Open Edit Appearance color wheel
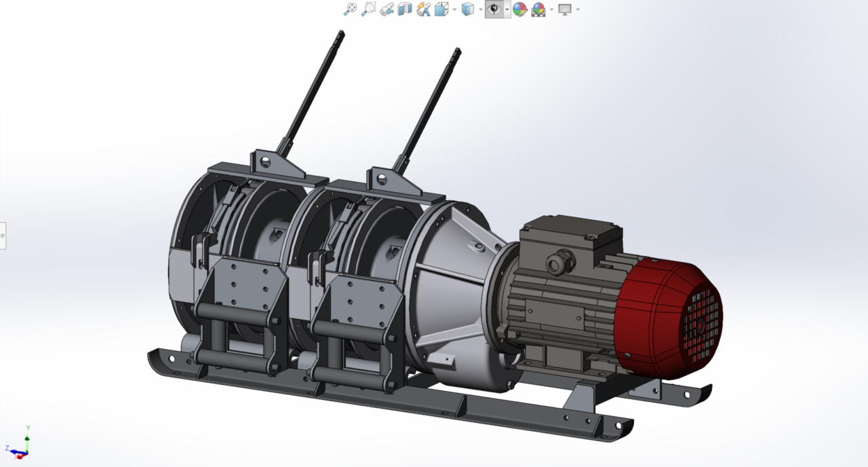The image size is (868, 467). click(520, 10)
